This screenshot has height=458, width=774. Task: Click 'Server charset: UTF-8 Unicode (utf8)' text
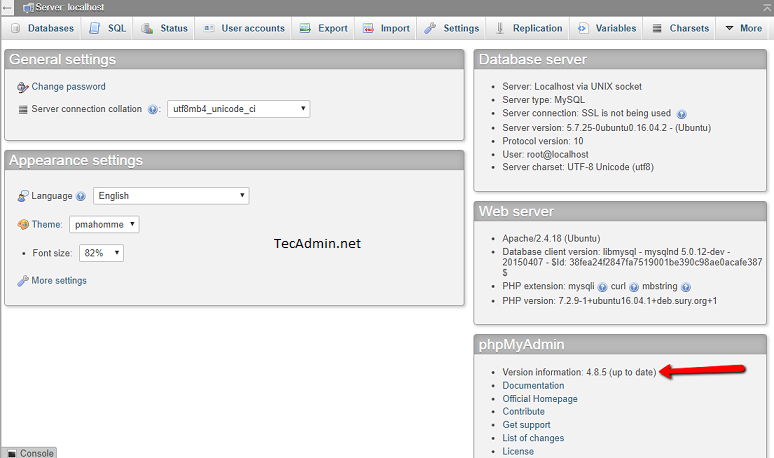(578, 167)
